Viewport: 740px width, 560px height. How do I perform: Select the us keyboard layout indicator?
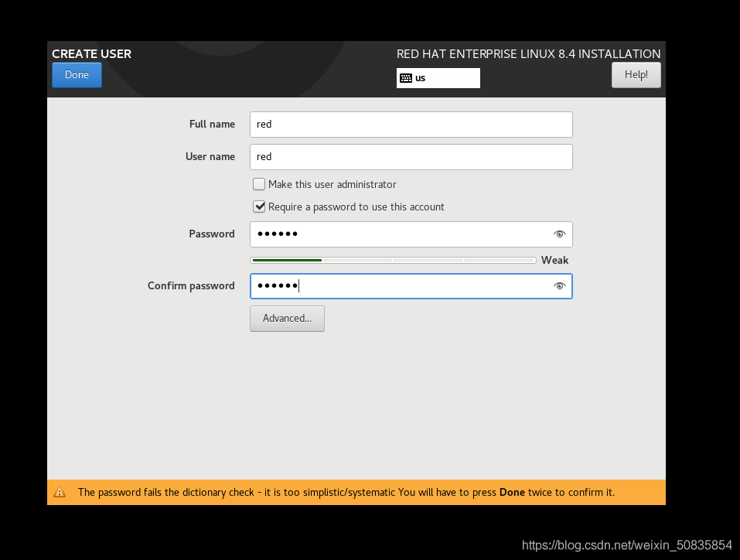click(438, 78)
